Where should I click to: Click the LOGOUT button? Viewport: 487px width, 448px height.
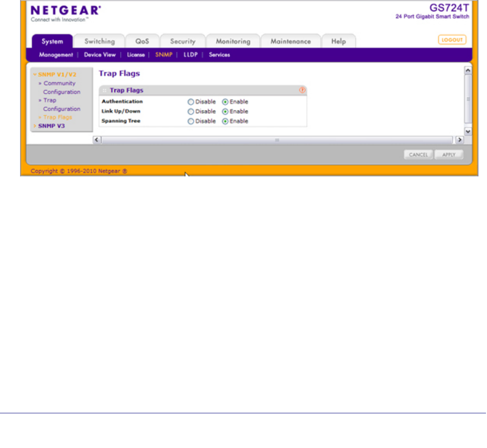pyautogui.click(x=452, y=40)
